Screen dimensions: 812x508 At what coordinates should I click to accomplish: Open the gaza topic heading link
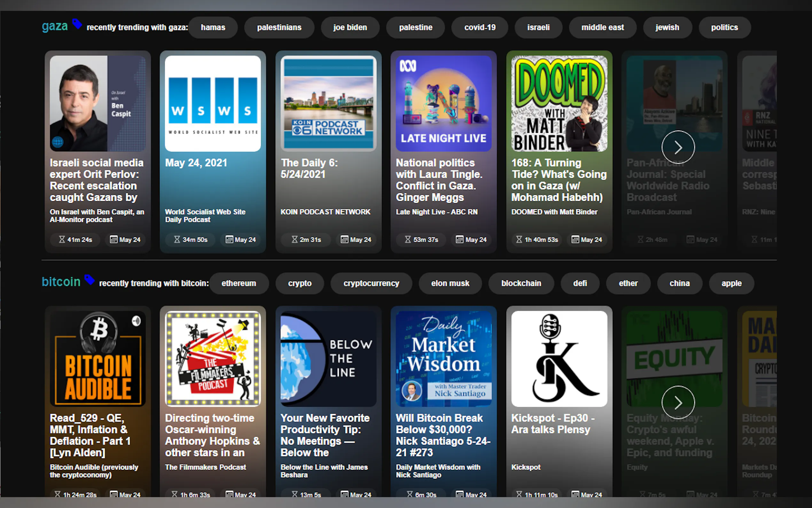55,26
